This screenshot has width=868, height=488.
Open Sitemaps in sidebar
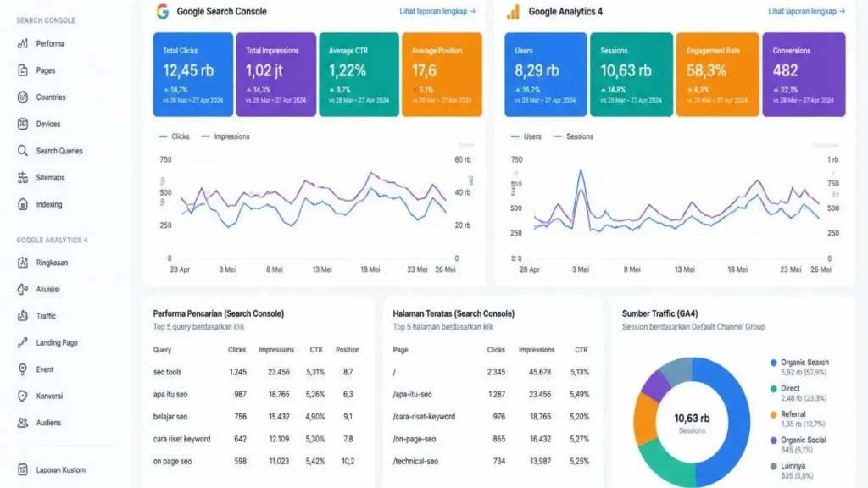pyautogui.click(x=50, y=178)
